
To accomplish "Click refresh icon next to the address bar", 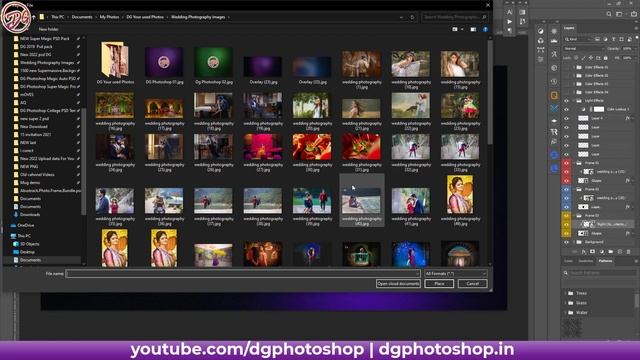I will tap(412, 17).
